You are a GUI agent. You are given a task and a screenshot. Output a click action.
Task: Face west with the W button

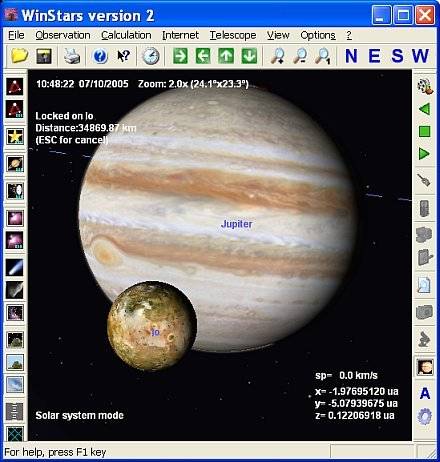click(420, 56)
